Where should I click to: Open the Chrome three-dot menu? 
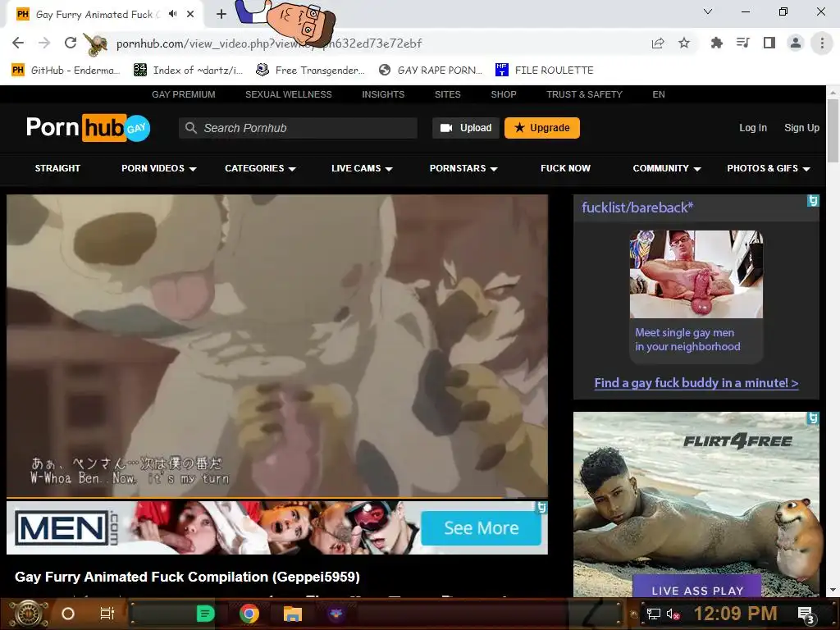click(822, 43)
